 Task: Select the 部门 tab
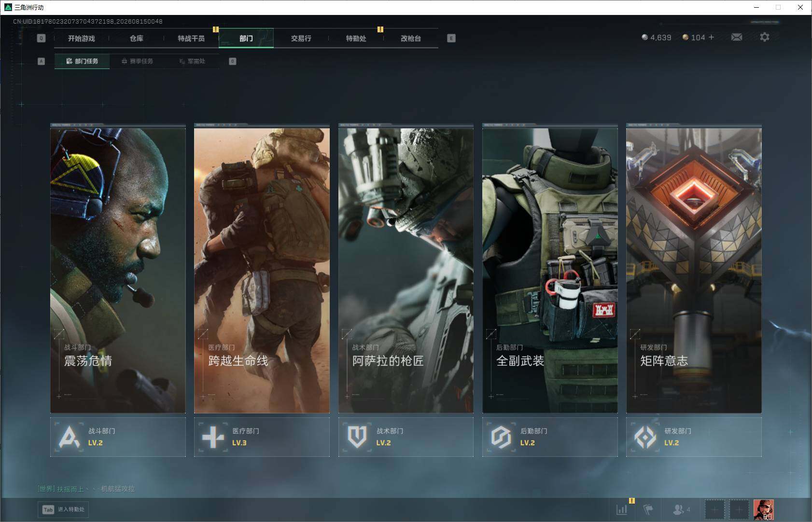tap(246, 38)
